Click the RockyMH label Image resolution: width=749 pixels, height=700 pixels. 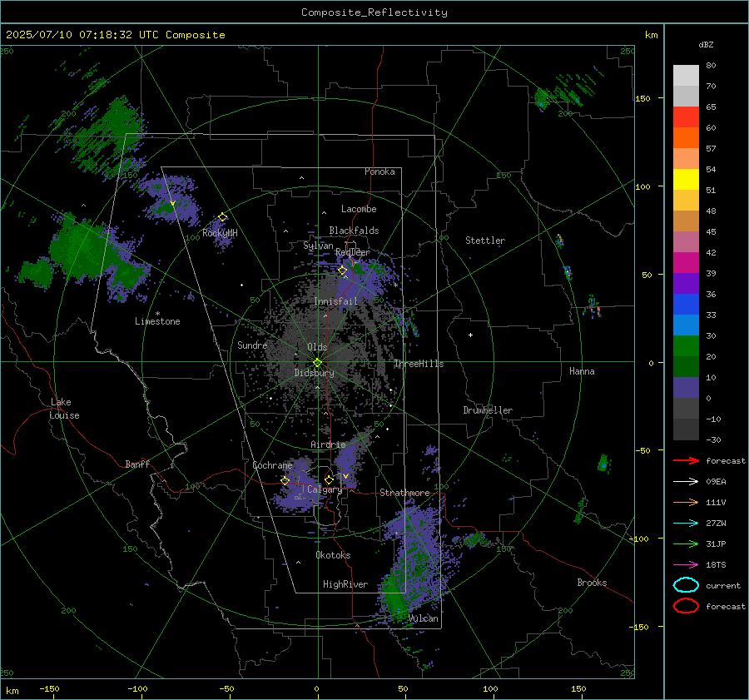tap(220, 233)
